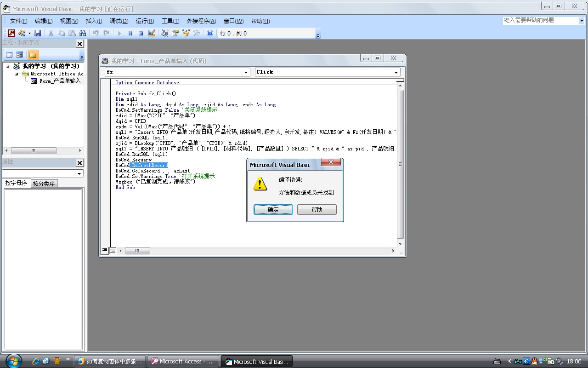
Task: Click code window horizontal scrollbar thumb
Action: click(x=137, y=251)
